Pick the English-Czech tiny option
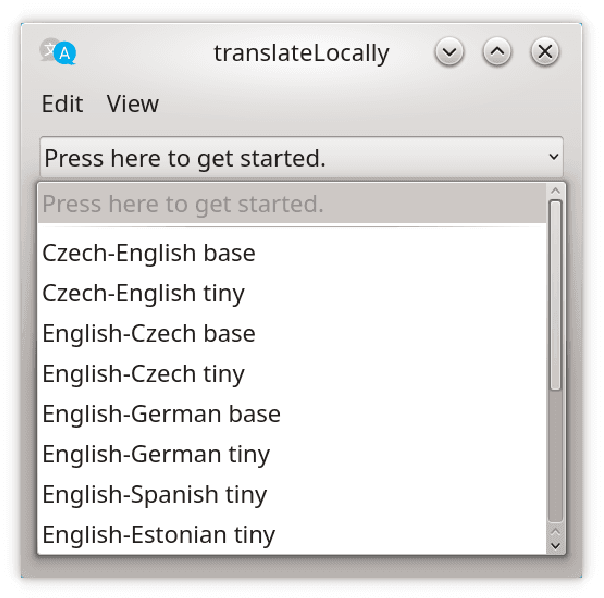Screen dimensions: 604x598 [x=143, y=374]
